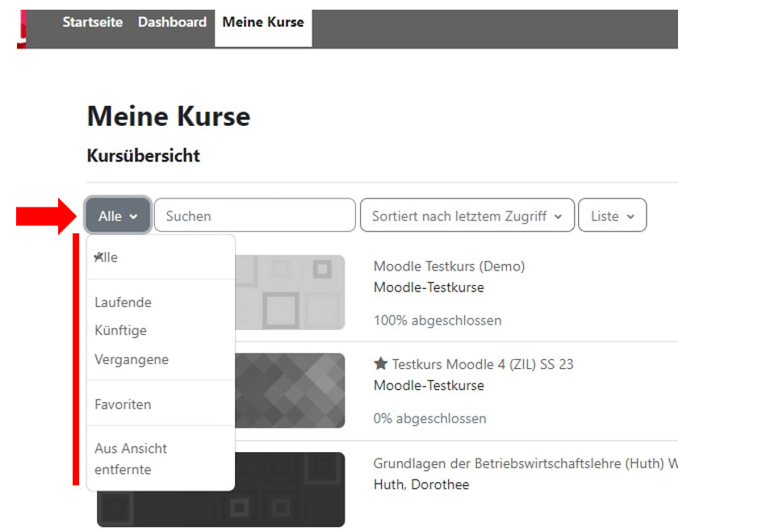The width and height of the screenshot is (762, 532).
Task: Open the Dashboard tab
Action: click(172, 22)
